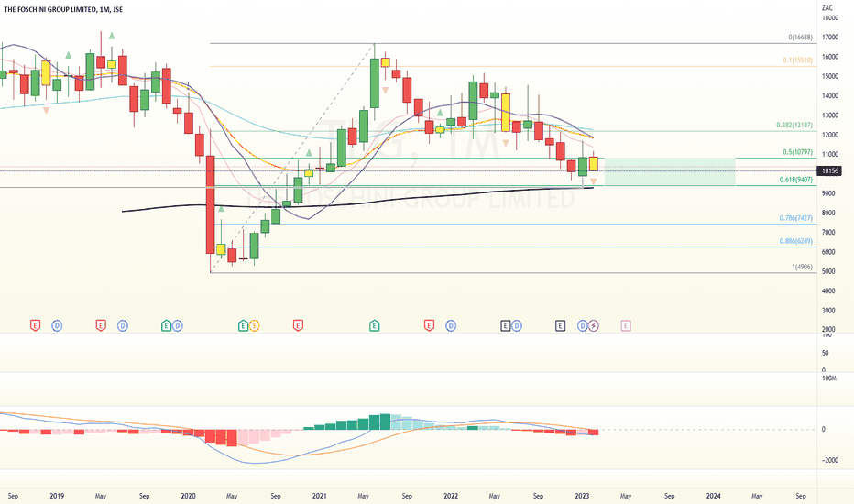Select the green shaded rectangle drawing
This screenshot has width=854, height=504.
pos(670,171)
